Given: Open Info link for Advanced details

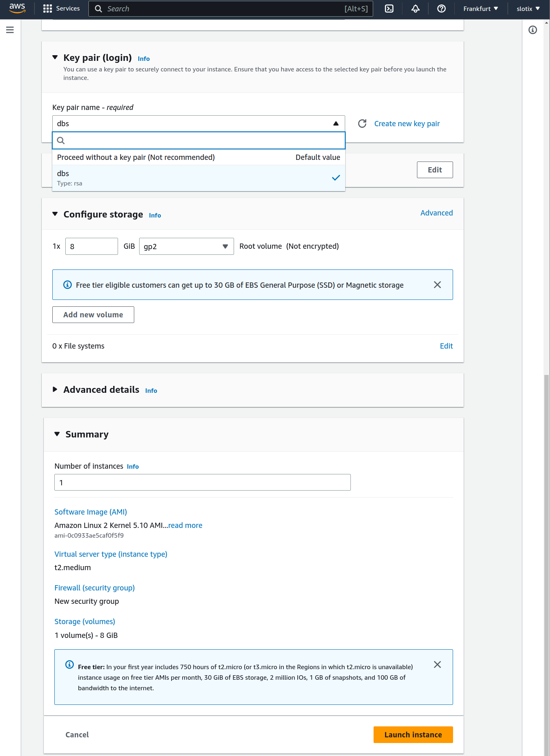Looking at the screenshot, I should click(151, 391).
